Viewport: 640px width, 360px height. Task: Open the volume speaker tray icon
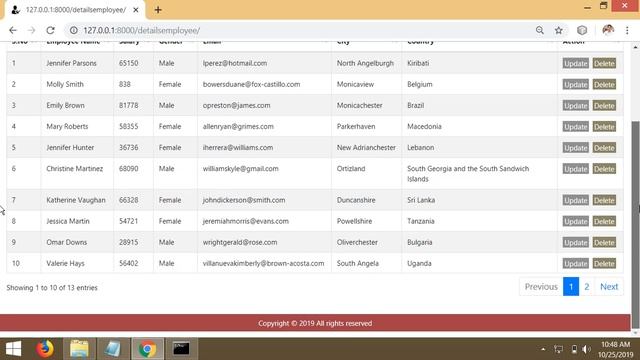(x=587, y=349)
